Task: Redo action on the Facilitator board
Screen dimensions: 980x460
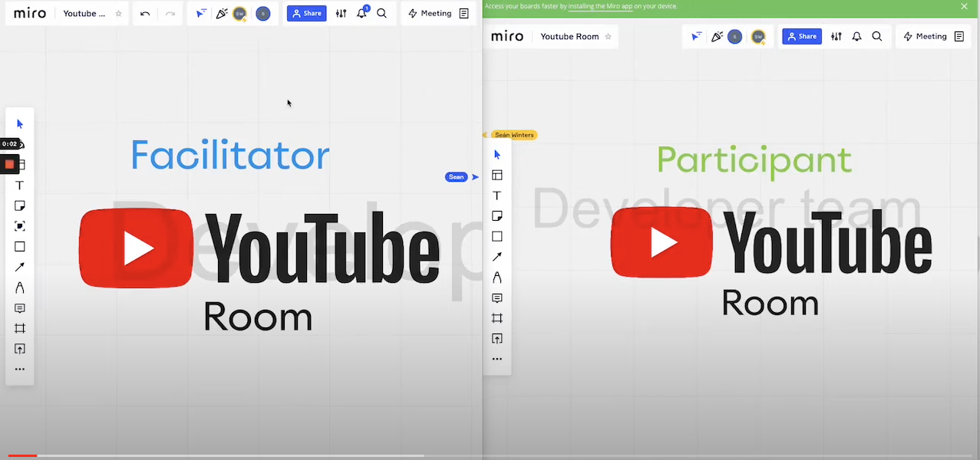Action: [170, 14]
